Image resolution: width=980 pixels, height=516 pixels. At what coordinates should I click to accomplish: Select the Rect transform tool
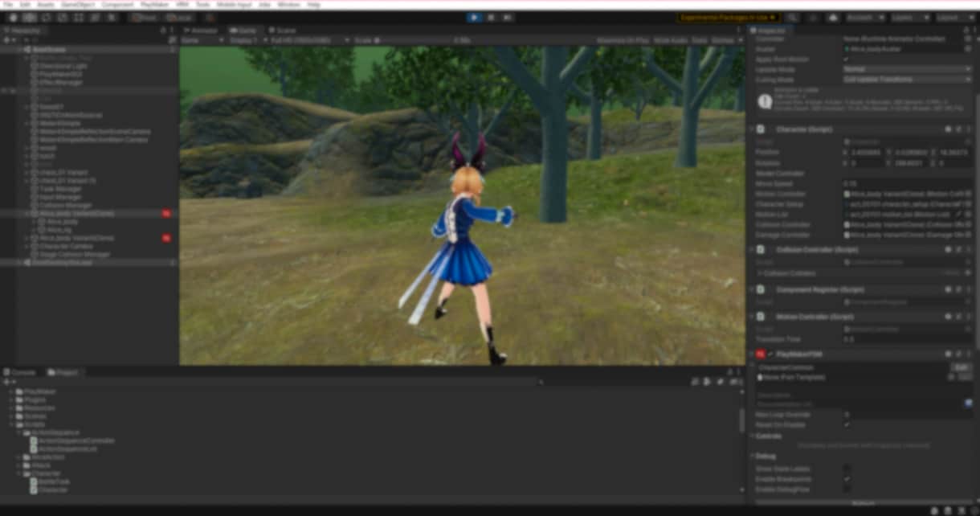coord(77,17)
